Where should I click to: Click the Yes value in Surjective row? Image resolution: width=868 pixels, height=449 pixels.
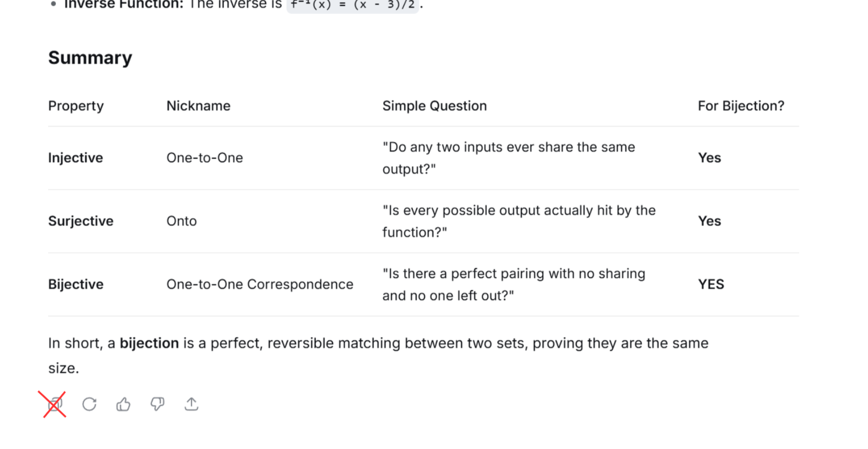pyautogui.click(x=709, y=221)
